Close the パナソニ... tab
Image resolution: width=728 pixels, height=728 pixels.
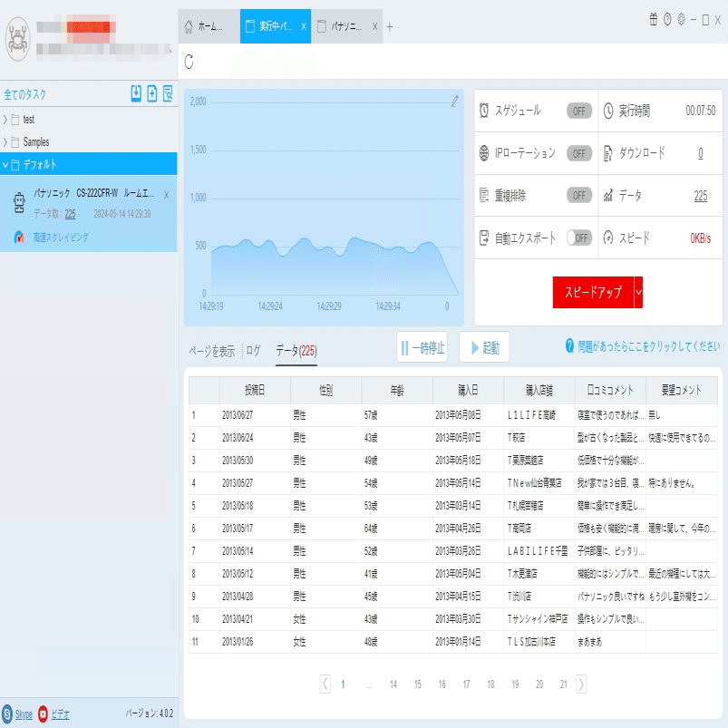pyautogui.click(x=374, y=26)
